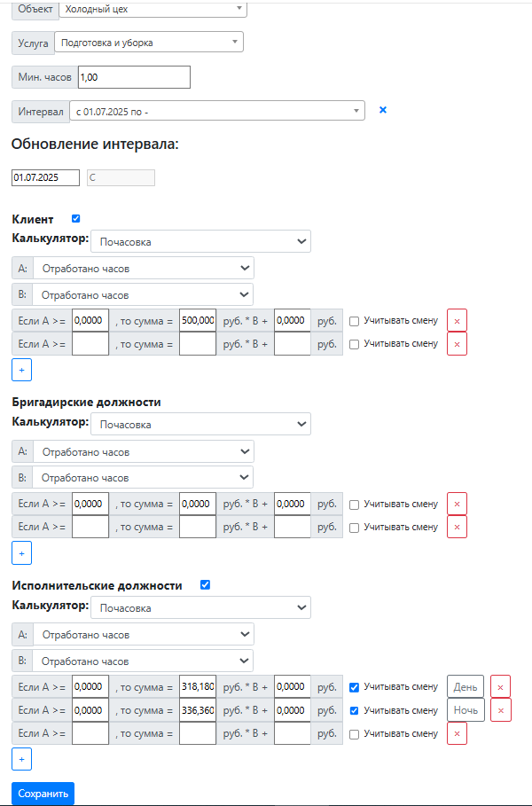This screenshot has width=532, height=806.
Task: Open the Объект dropdown showing Холодный цех
Action: tap(153, 8)
